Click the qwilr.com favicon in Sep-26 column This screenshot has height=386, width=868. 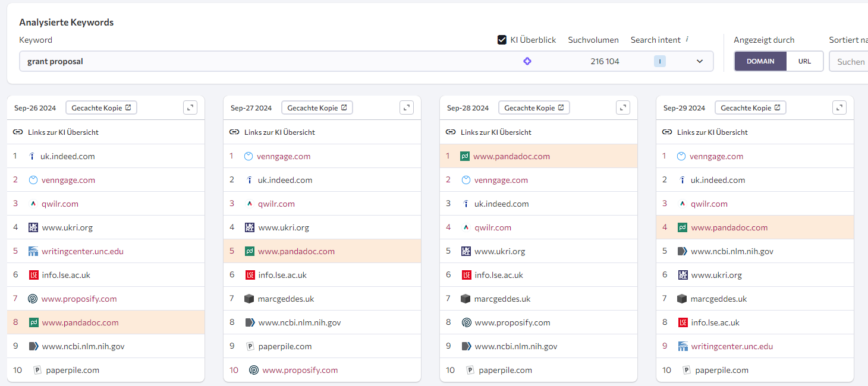click(33, 204)
